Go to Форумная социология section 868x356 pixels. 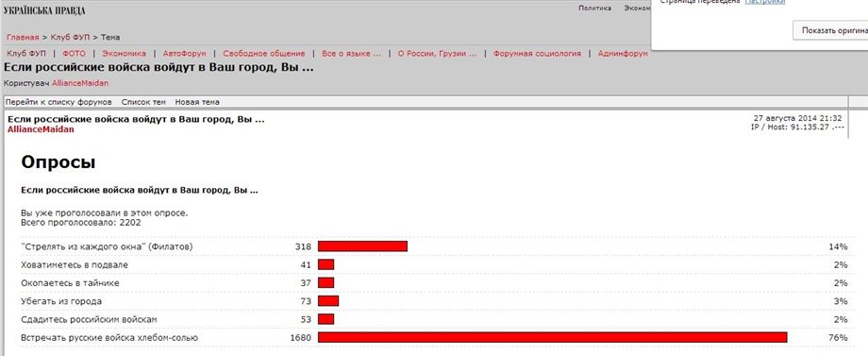coord(537,54)
